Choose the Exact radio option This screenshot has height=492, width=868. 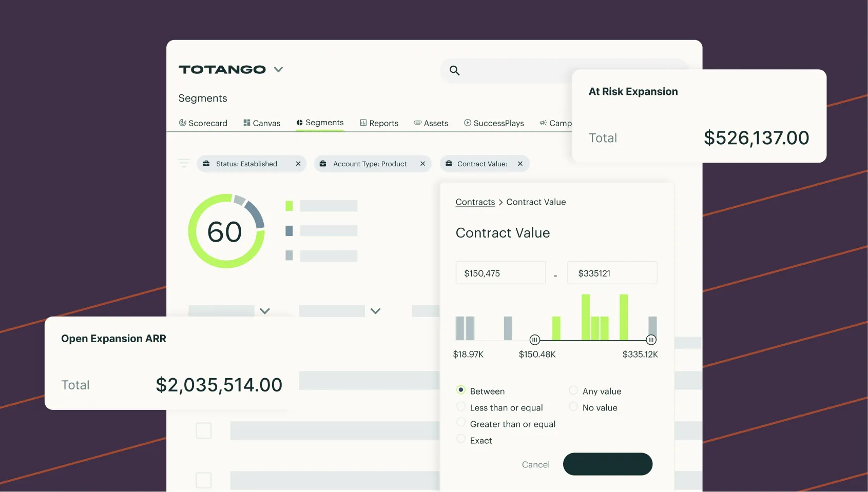461,439
